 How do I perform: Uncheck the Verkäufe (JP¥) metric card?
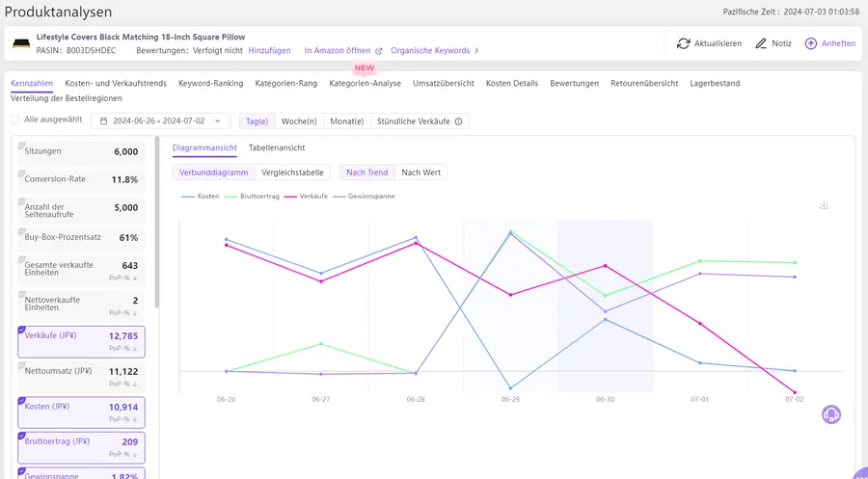click(21, 330)
